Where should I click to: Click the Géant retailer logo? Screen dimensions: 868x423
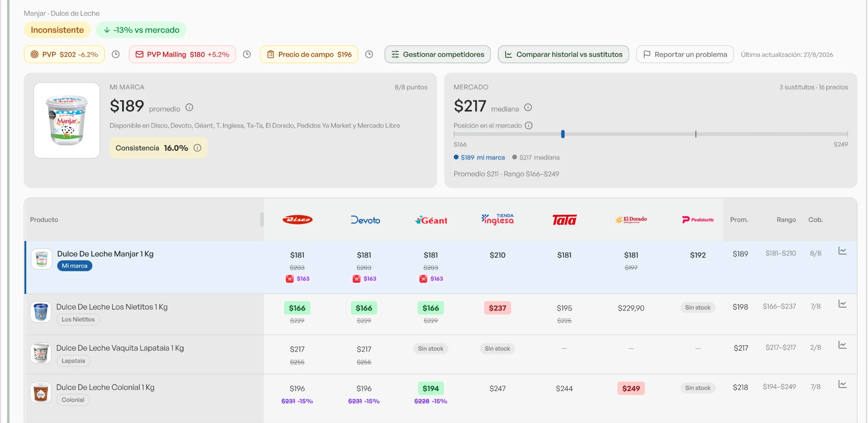(431, 220)
